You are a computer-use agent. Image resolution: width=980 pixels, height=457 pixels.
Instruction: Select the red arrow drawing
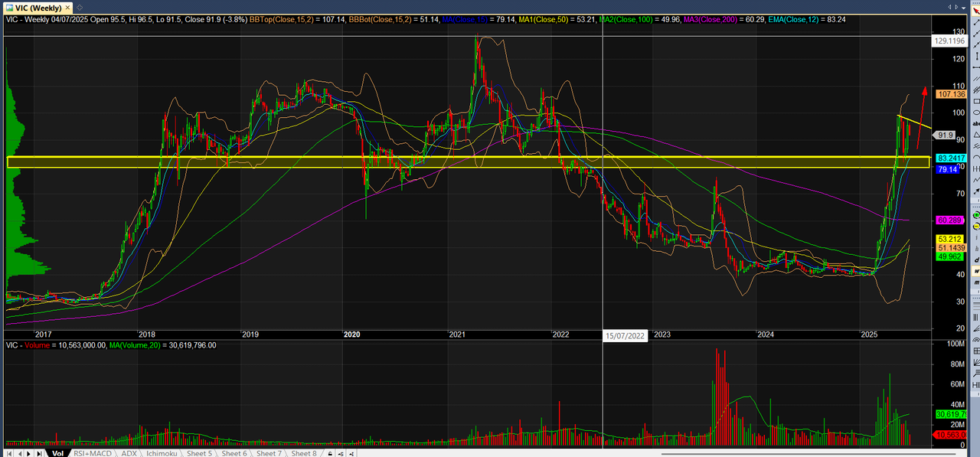click(920, 116)
